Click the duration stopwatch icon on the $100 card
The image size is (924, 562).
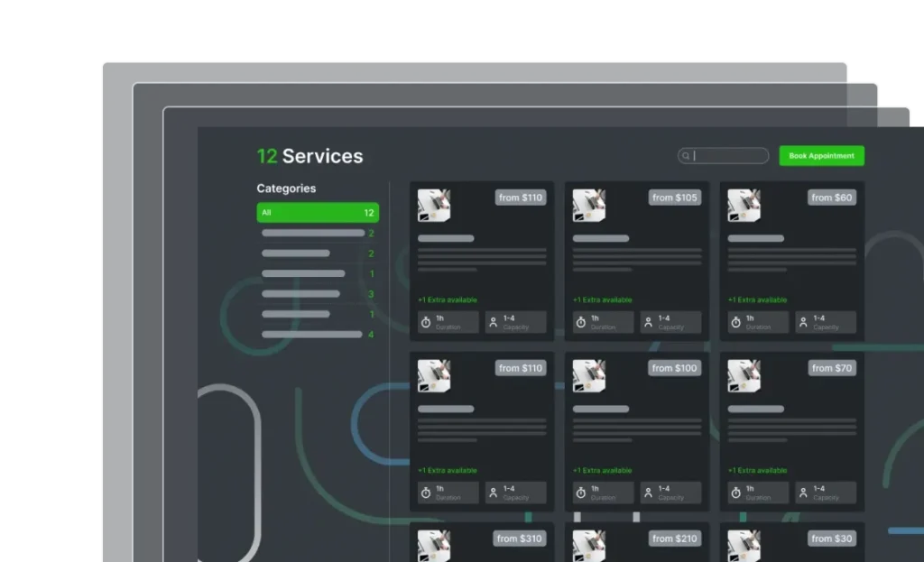coord(581,493)
